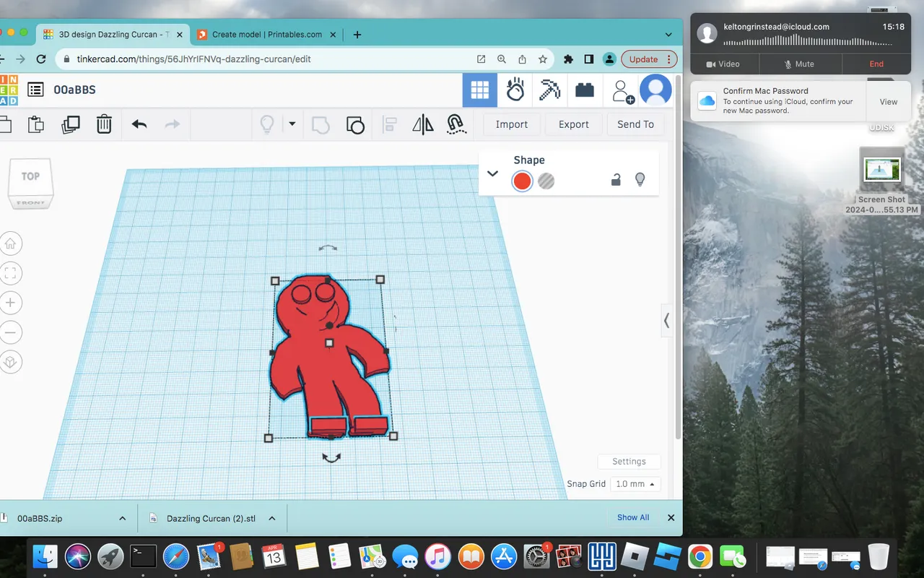Click the Align tool icon
The width and height of the screenshot is (924, 578).
pos(390,124)
